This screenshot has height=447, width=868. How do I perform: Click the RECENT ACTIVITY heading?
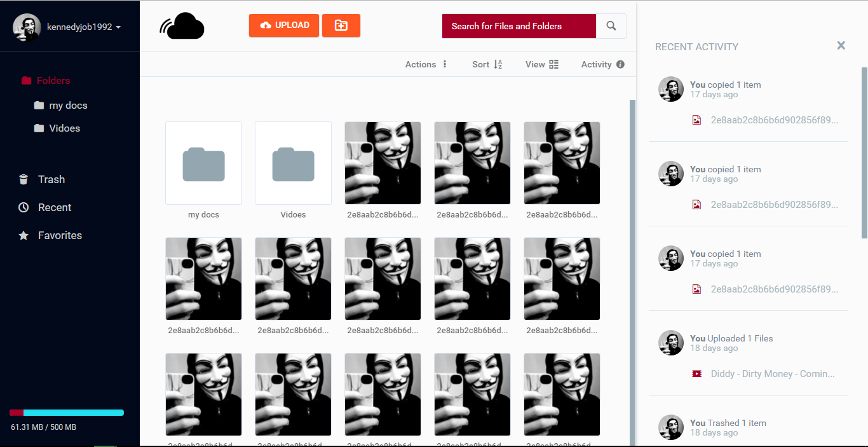point(696,47)
